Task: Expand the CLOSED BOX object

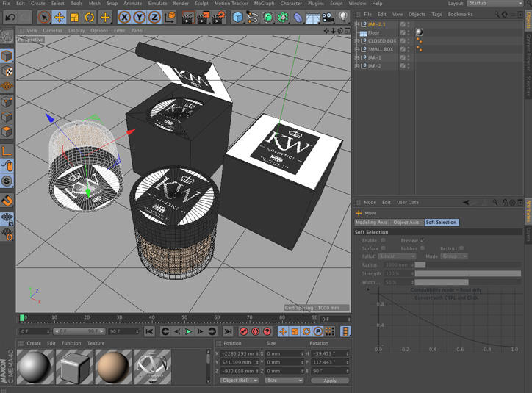Action: click(x=356, y=41)
